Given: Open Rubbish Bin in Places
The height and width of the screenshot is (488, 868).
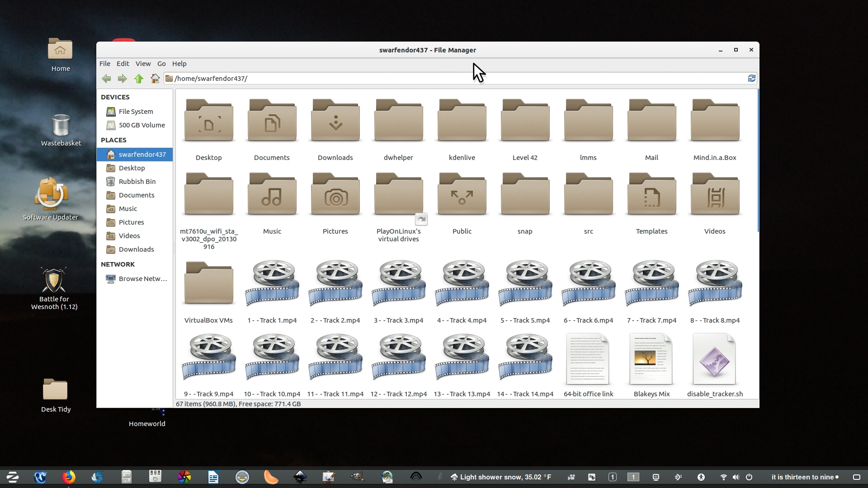Looking at the screenshot, I should 137,182.
